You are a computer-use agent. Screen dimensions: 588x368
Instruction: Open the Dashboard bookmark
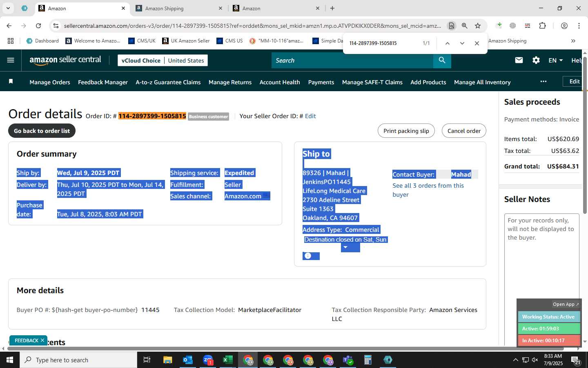click(x=42, y=41)
